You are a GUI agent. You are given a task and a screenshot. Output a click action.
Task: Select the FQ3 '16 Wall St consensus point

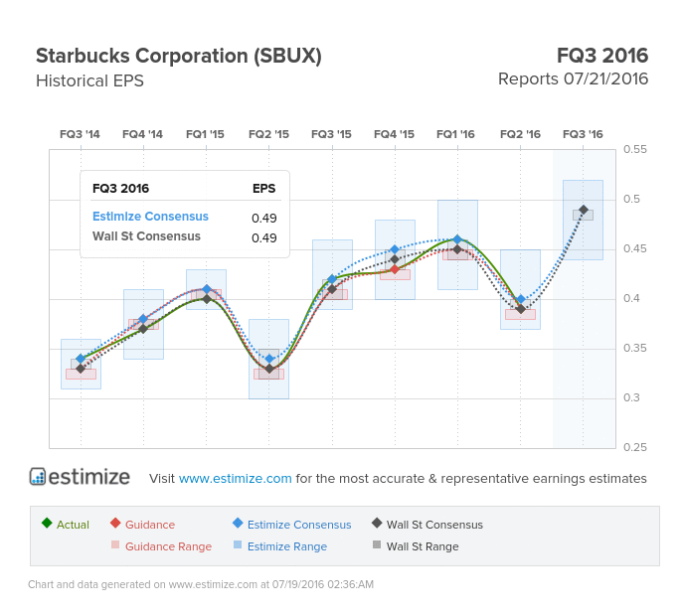[584, 210]
